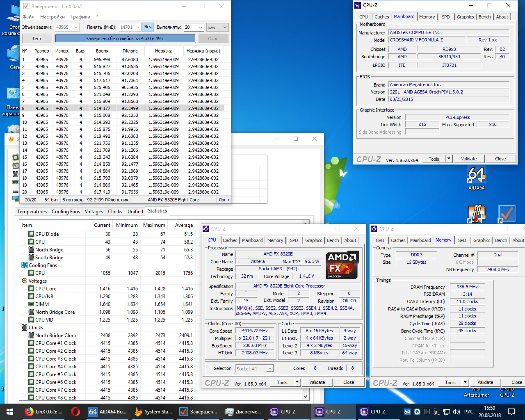Switch to Unified tab in AIDA64
The width and height of the screenshot is (525, 420).
(135, 212)
